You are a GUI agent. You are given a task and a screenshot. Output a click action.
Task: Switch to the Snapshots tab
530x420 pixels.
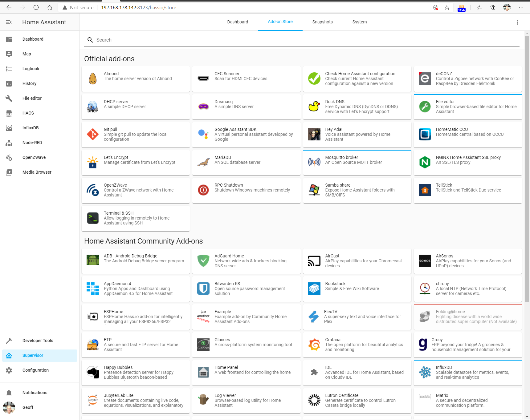coord(322,22)
